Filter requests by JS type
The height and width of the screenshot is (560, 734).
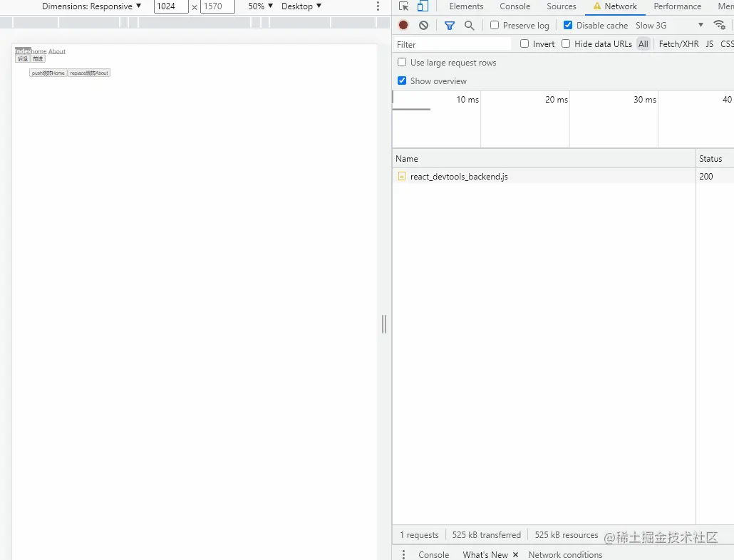710,44
